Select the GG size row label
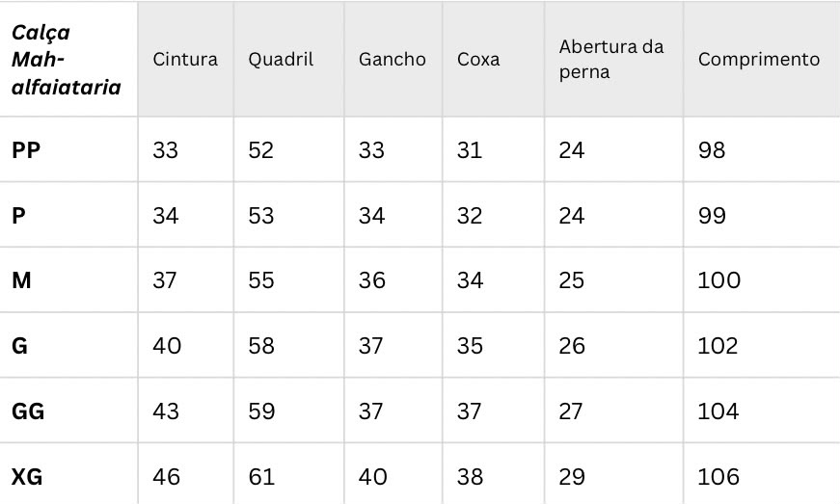 [x=28, y=411]
